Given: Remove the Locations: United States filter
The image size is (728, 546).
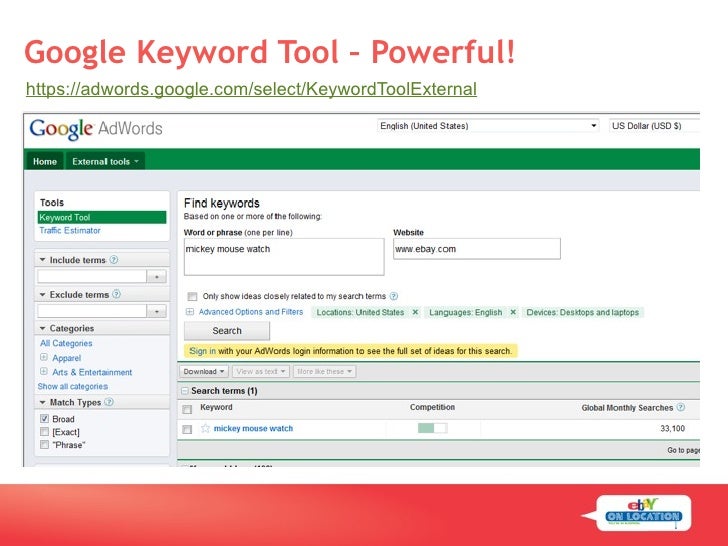Looking at the screenshot, I should [416, 312].
